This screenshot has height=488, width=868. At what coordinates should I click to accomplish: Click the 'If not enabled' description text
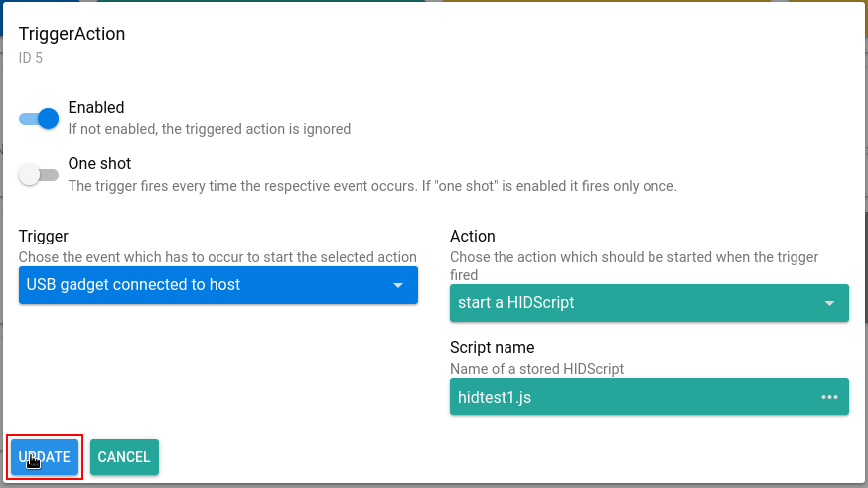pos(209,129)
